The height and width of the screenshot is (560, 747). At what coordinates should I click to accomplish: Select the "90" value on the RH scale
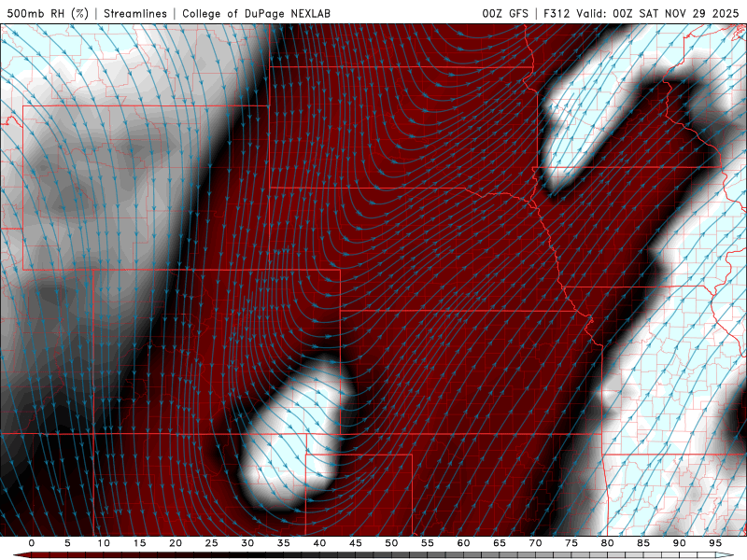coord(679,543)
